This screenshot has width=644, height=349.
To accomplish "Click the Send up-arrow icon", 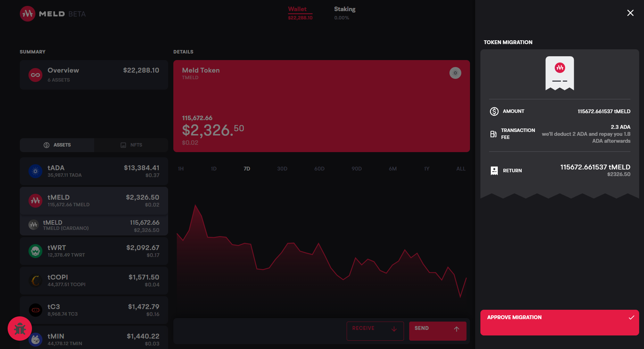I will coord(456,329).
